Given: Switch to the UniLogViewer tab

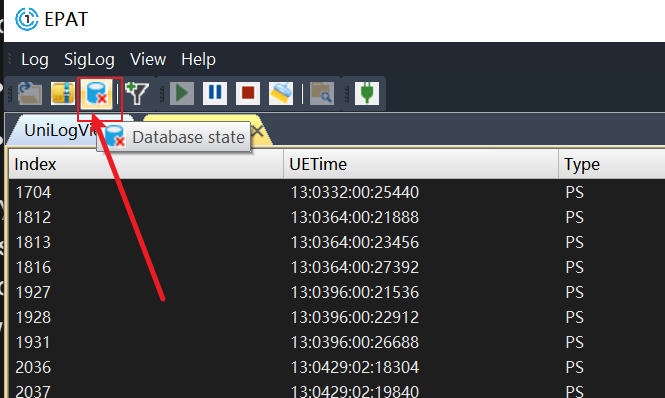Looking at the screenshot, I should point(59,130).
